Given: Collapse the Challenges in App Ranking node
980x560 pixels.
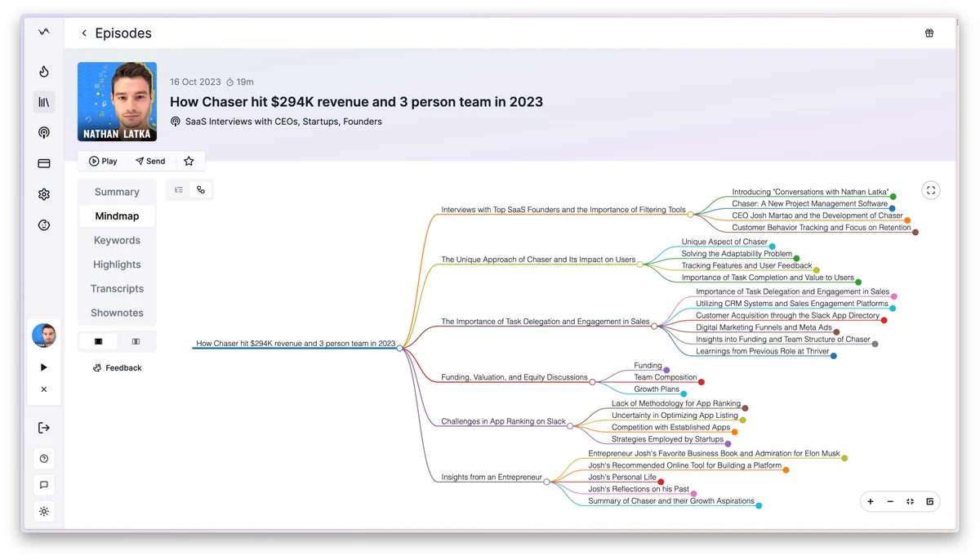Looking at the screenshot, I should click(x=570, y=425).
